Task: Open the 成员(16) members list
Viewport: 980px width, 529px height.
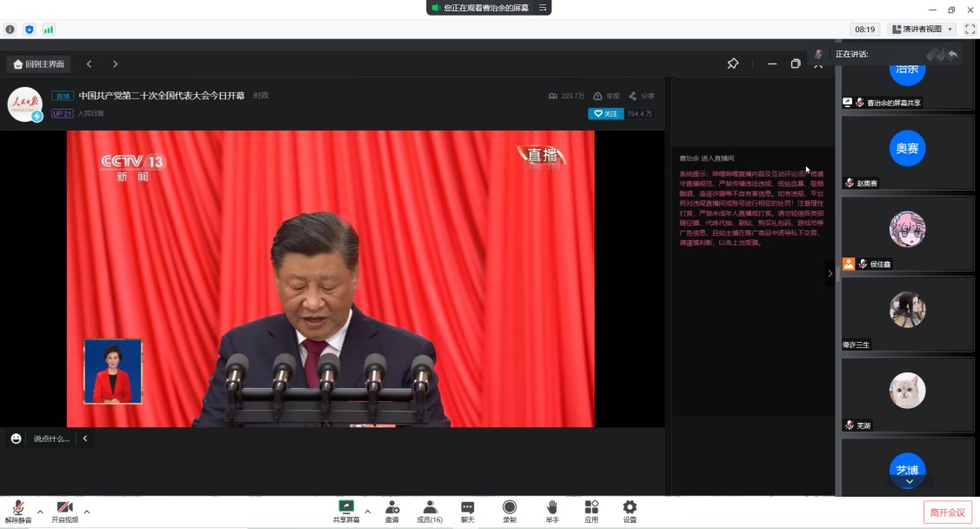Action: pos(430,510)
